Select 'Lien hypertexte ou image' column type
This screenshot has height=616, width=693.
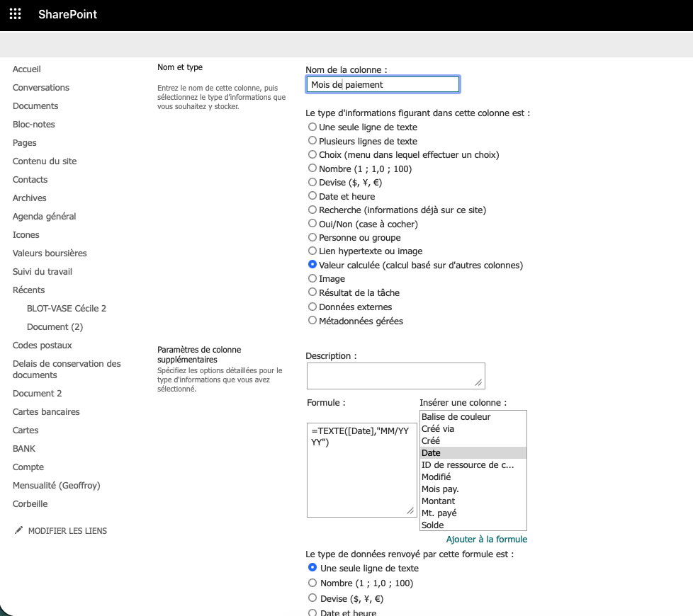tap(312, 251)
